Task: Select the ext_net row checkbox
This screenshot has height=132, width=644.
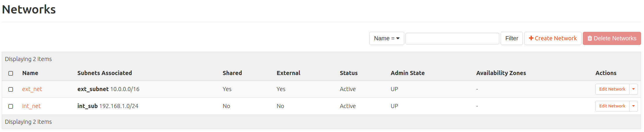Action: point(11,89)
